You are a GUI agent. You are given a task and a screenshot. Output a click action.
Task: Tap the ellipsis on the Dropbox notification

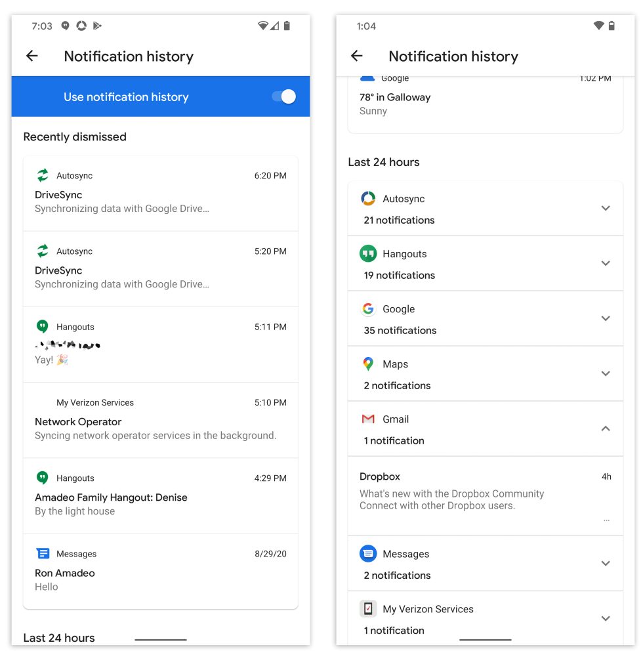pyautogui.click(x=606, y=520)
